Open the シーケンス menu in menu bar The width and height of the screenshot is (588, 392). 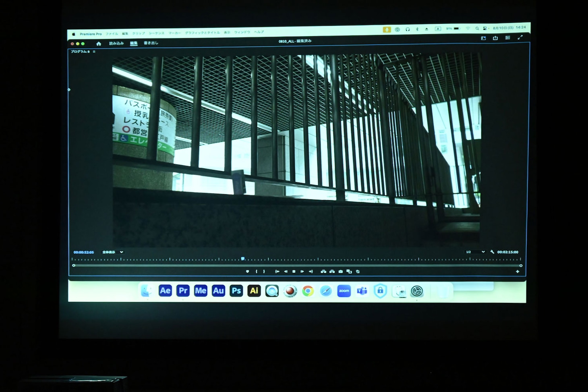click(156, 33)
